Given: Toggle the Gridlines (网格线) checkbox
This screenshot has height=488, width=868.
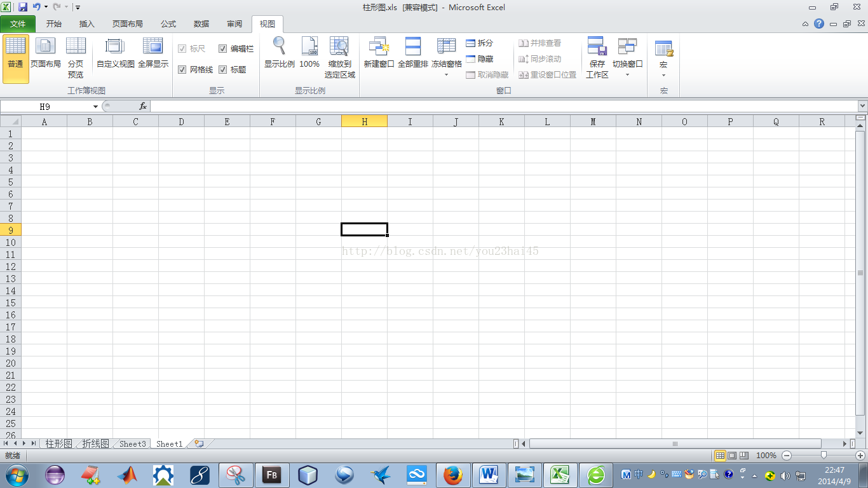Looking at the screenshot, I should click(x=182, y=70).
